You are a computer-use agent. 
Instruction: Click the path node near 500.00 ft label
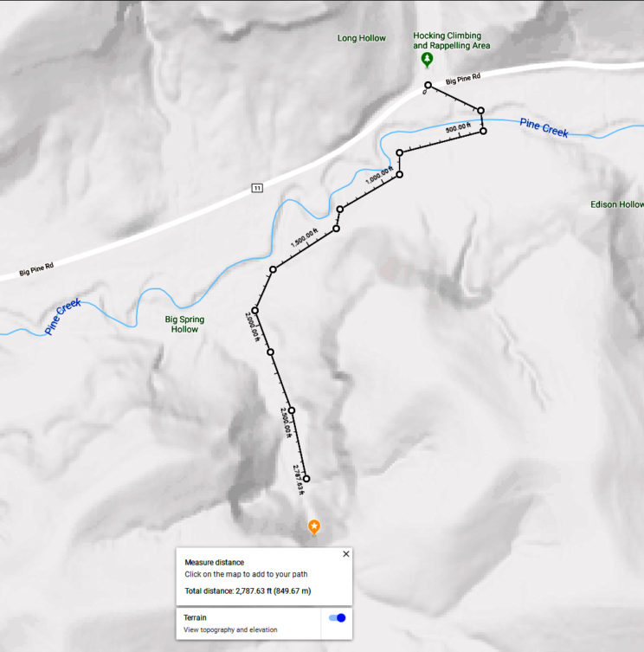tap(483, 131)
